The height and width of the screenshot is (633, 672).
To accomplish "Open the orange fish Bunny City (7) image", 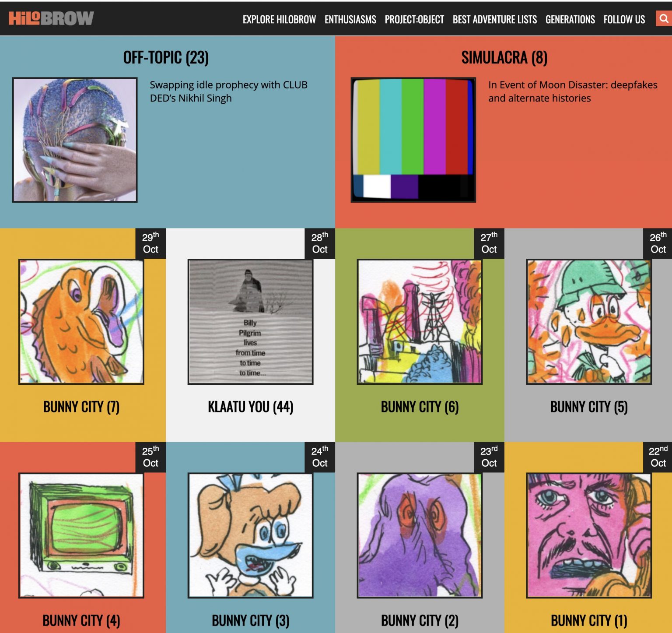I will tap(81, 322).
